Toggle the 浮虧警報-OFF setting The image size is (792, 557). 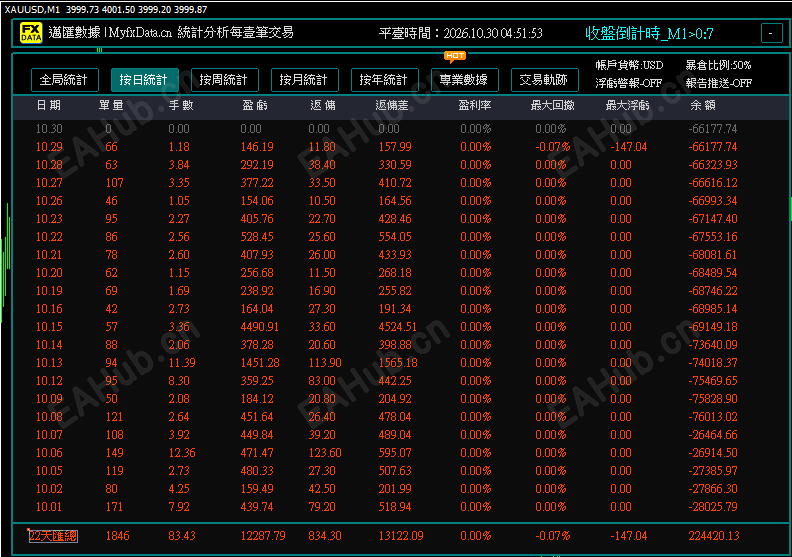click(628, 83)
